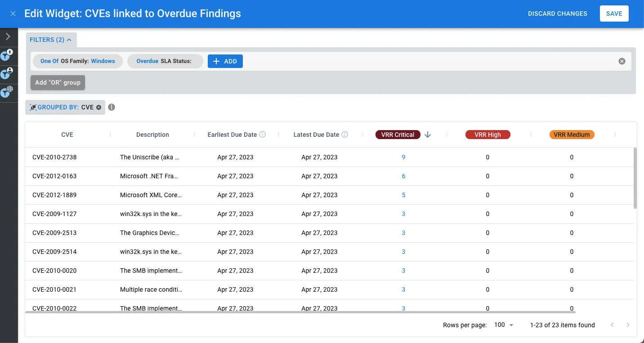Sort by the CVE column header
This screenshot has width=644, height=343.
[x=67, y=135]
